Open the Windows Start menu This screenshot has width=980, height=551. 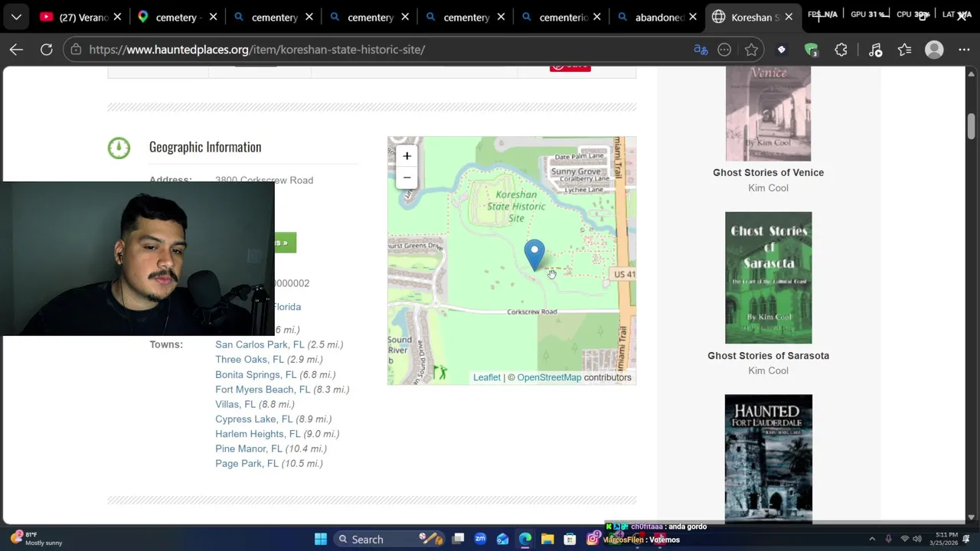321,540
